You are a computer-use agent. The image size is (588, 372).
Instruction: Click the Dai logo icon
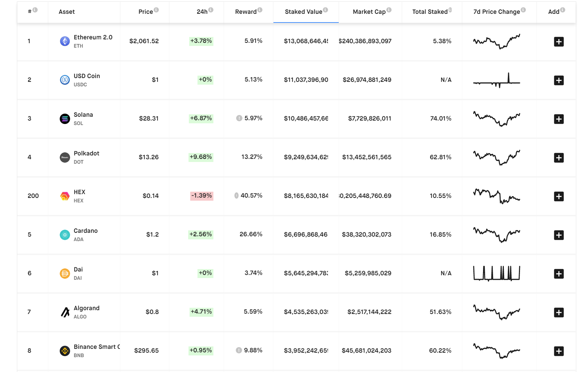click(65, 274)
